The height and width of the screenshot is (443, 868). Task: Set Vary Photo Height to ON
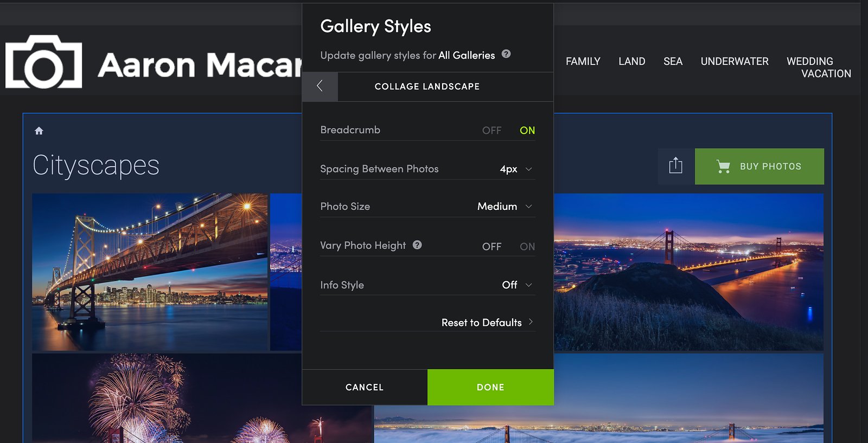[x=527, y=247]
